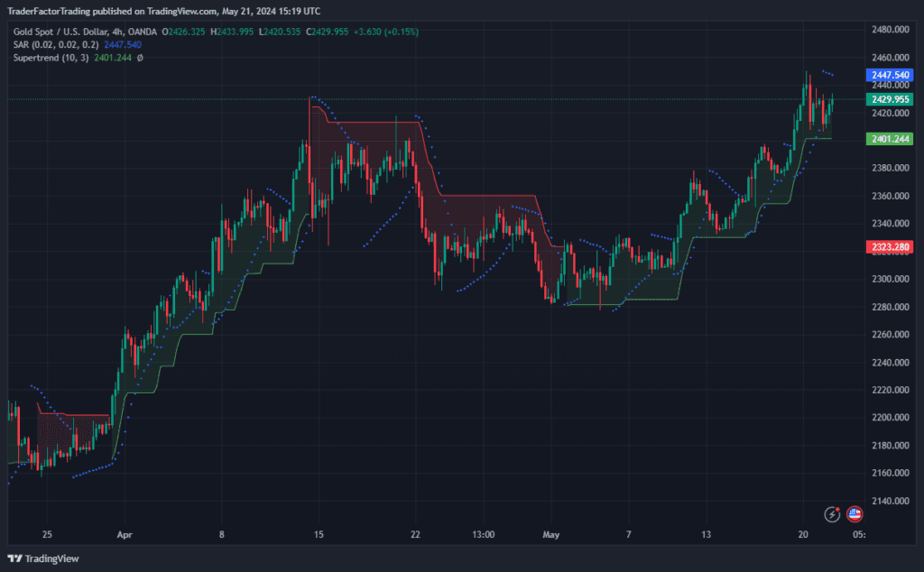Image resolution: width=924 pixels, height=572 pixels.
Task: Click the 2300.000 price axis label
Action: click(x=891, y=279)
